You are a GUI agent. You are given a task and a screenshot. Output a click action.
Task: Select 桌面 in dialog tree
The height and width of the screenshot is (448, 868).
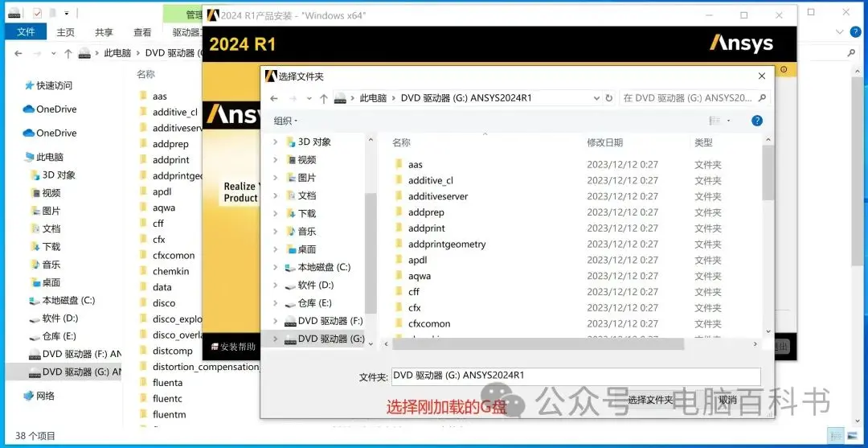(x=307, y=249)
